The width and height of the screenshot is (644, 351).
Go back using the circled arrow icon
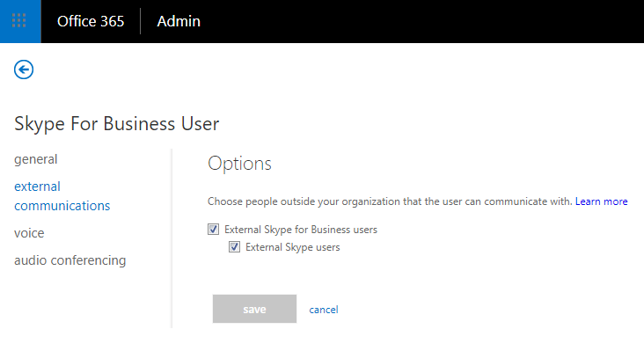tap(24, 69)
